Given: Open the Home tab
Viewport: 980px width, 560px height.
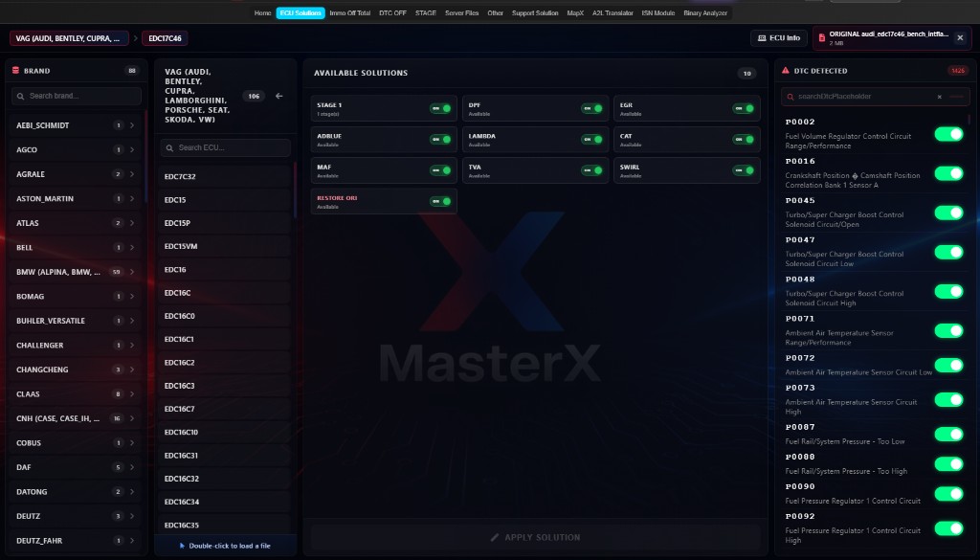Looking at the screenshot, I should pyautogui.click(x=262, y=13).
